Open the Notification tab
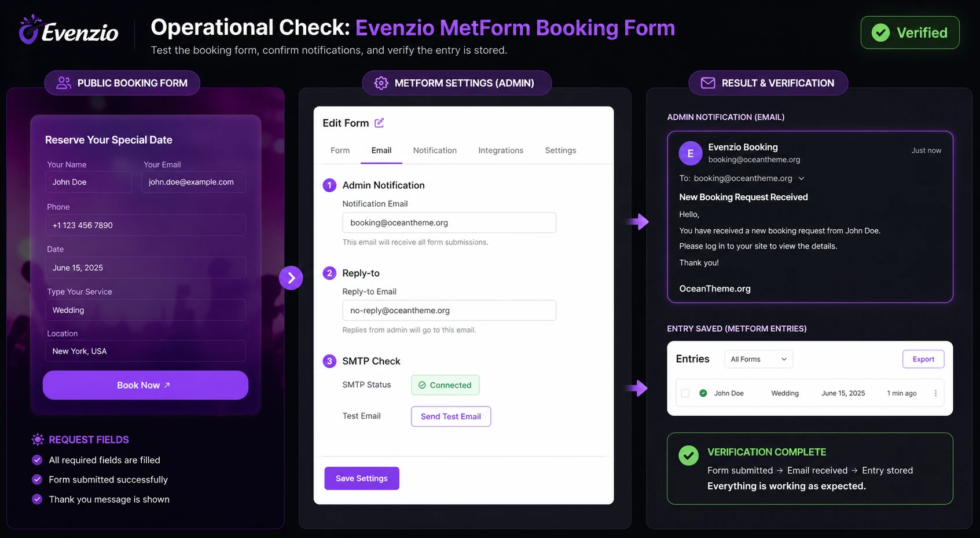This screenshot has height=538, width=980. click(x=435, y=151)
